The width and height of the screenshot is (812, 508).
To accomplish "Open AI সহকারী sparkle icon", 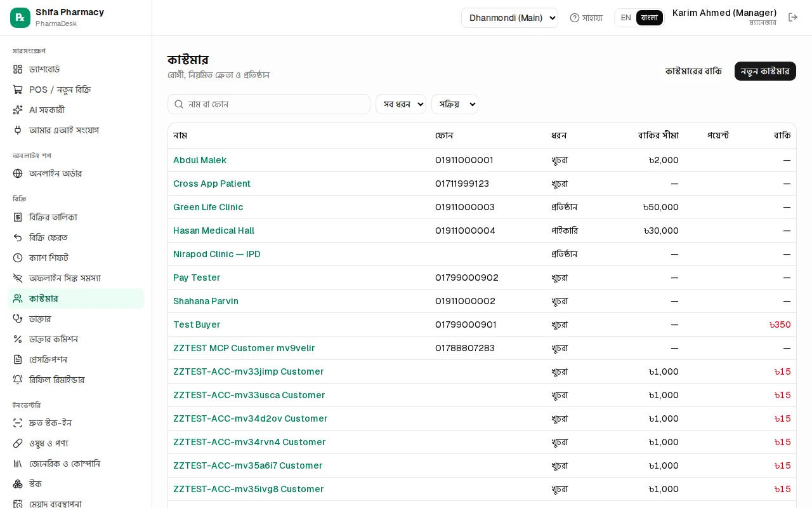I will (18, 110).
